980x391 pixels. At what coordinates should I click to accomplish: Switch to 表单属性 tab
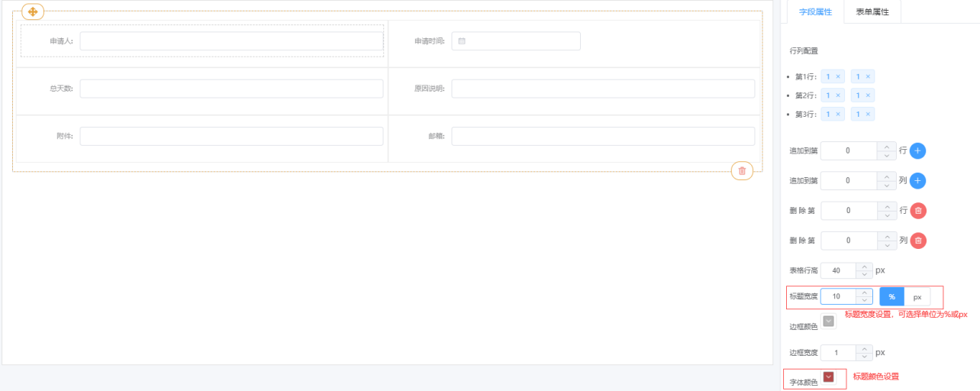[x=872, y=12]
